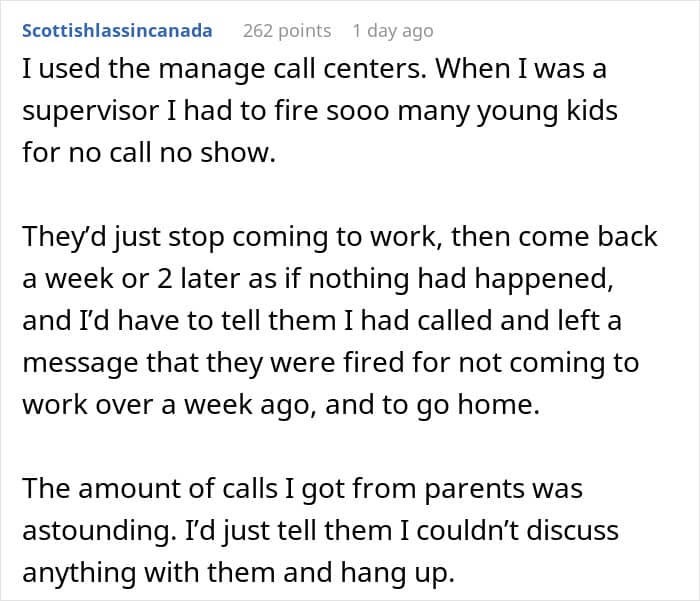Image resolution: width=700 pixels, height=601 pixels.
Task: Click the line starting 'and I'd have to tell them'
Action: (x=322, y=321)
